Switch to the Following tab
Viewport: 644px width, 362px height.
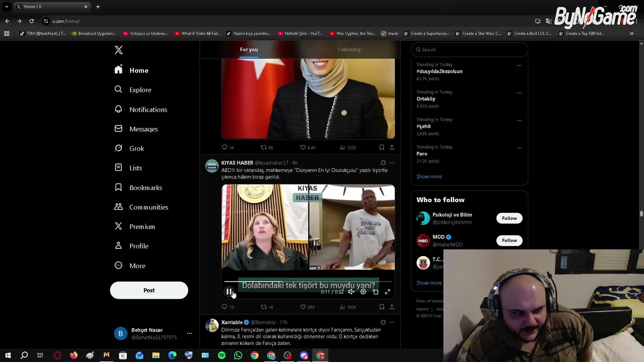click(x=349, y=49)
